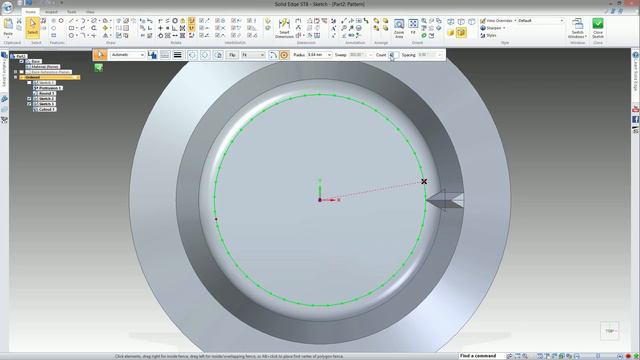Select Material (None) in PathFinder
Viewport: 640px width, 360px height.
click(x=42, y=67)
